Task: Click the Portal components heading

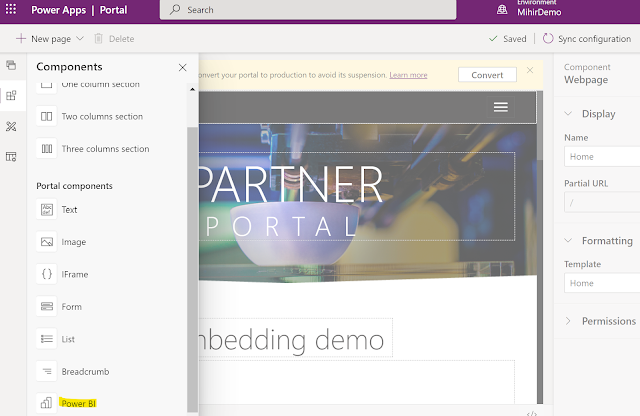Action: point(74,186)
